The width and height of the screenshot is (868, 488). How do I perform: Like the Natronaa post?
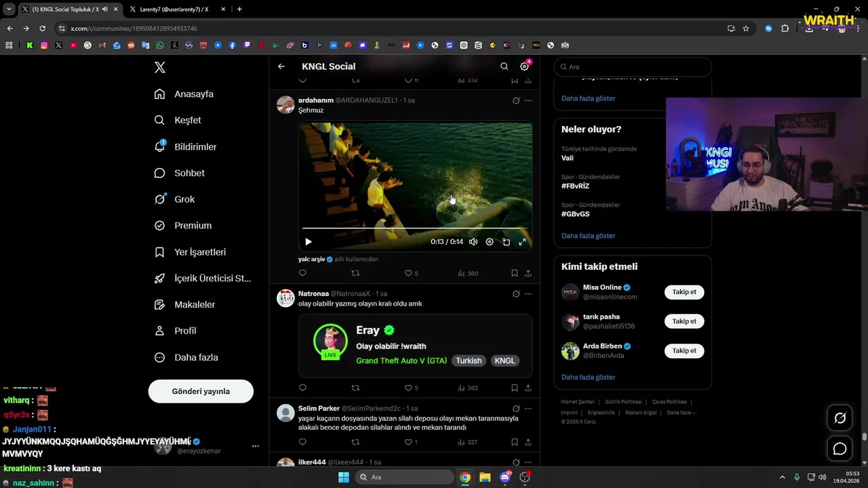point(408,388)
